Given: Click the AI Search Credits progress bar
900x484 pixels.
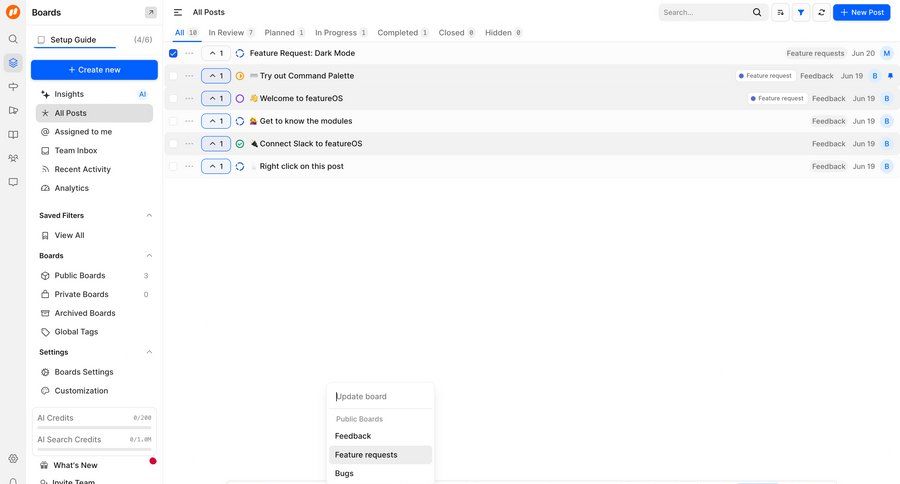Looking at the screenshot, I should (x=94, y=449).
